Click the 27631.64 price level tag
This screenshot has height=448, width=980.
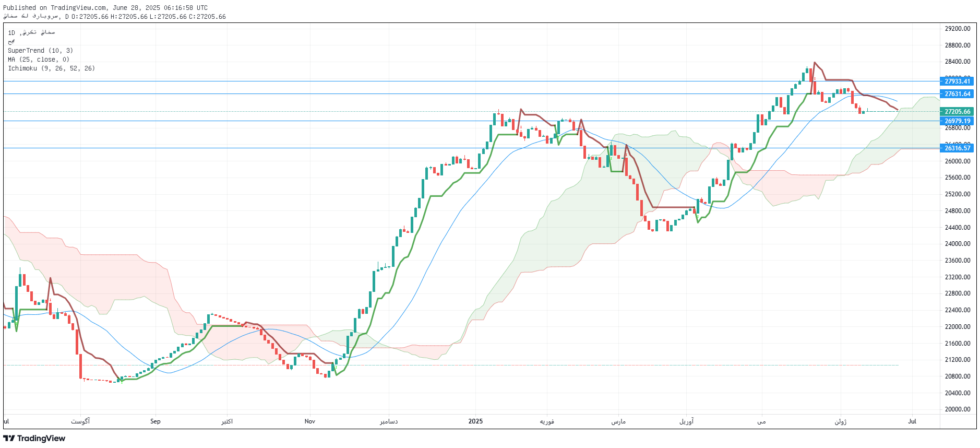coord(957,94)
